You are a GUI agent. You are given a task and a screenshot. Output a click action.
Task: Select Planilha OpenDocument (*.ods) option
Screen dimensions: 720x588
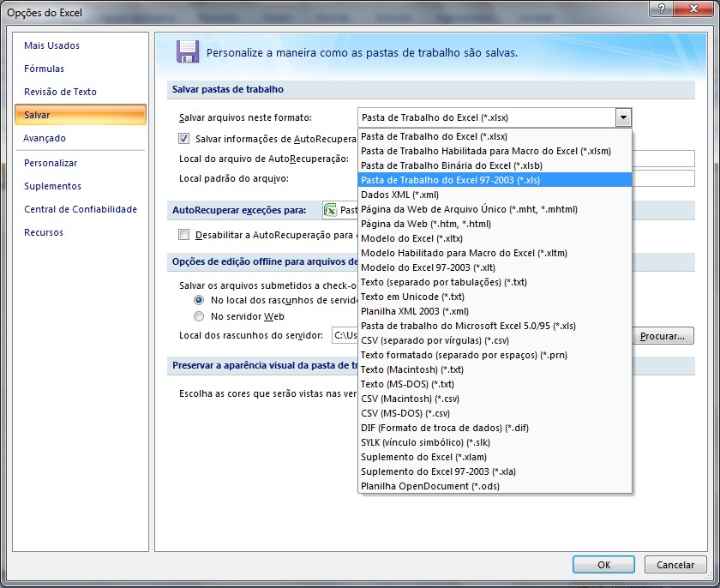point(429,486)
